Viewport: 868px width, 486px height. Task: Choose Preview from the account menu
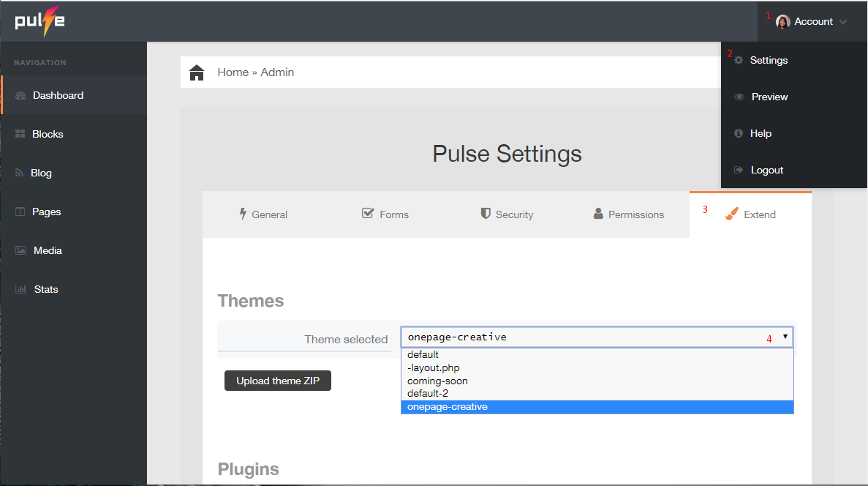[769, 97]
